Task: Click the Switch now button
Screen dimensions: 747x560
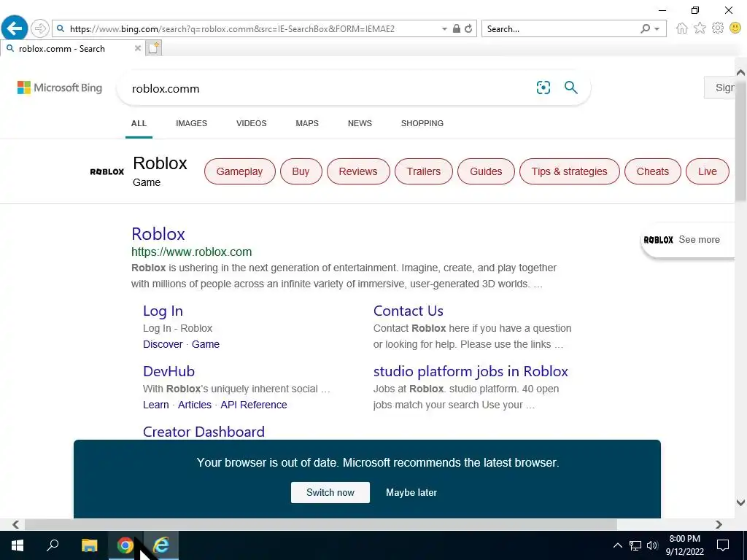Action: pyautogui.click(x=330, y=492)
